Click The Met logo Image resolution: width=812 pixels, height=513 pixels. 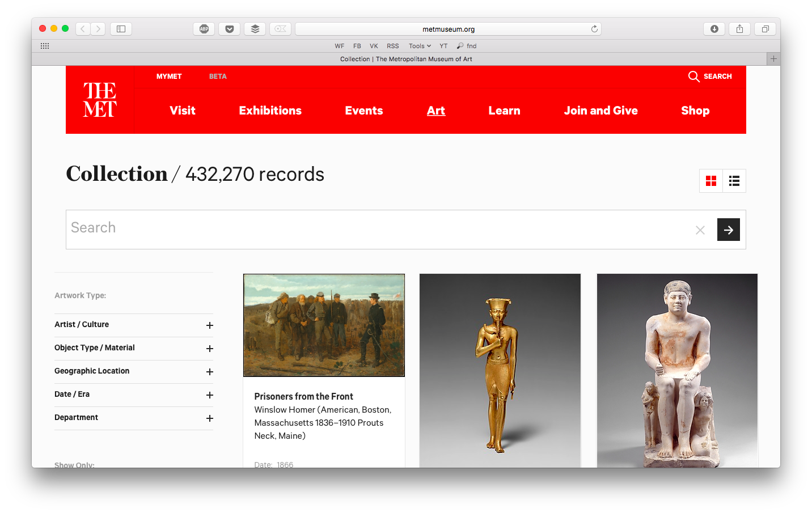100,100
